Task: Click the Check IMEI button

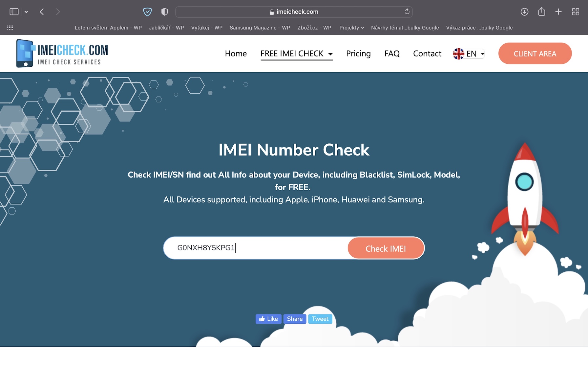Action: pos(386,248)
